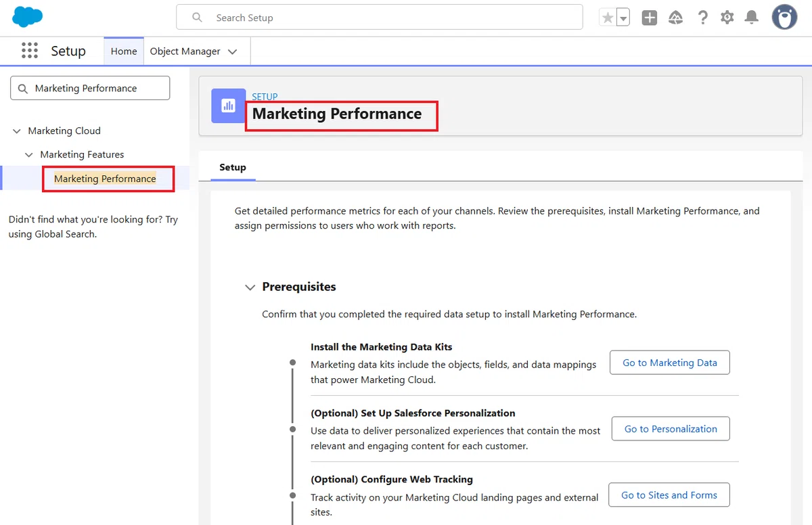The image size is (812, 525).
Task: Open the Object Manager tab
Action: point(185,51)
